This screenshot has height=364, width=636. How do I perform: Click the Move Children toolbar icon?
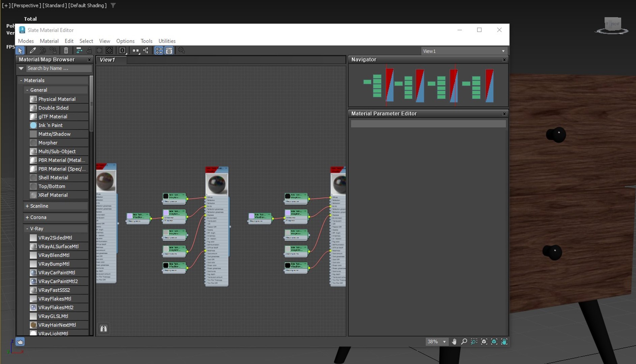click(x=79, y=51)
